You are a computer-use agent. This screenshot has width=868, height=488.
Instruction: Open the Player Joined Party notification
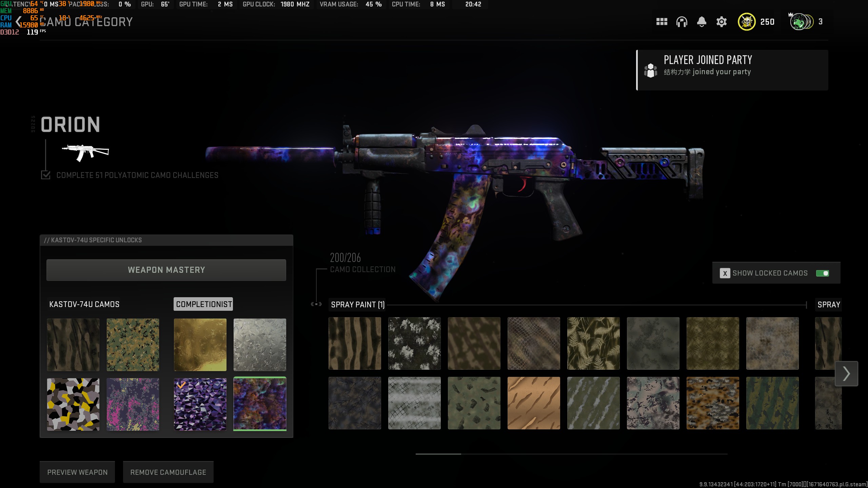[x=732, y=70]
